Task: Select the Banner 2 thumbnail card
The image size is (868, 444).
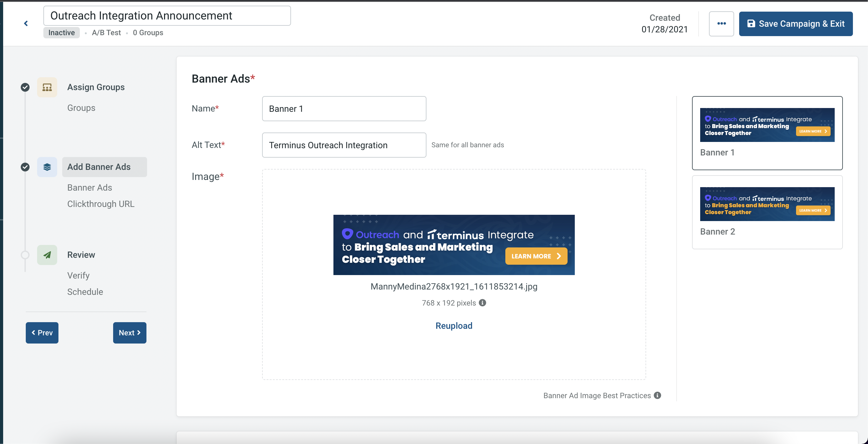Action: pos(767,212)
